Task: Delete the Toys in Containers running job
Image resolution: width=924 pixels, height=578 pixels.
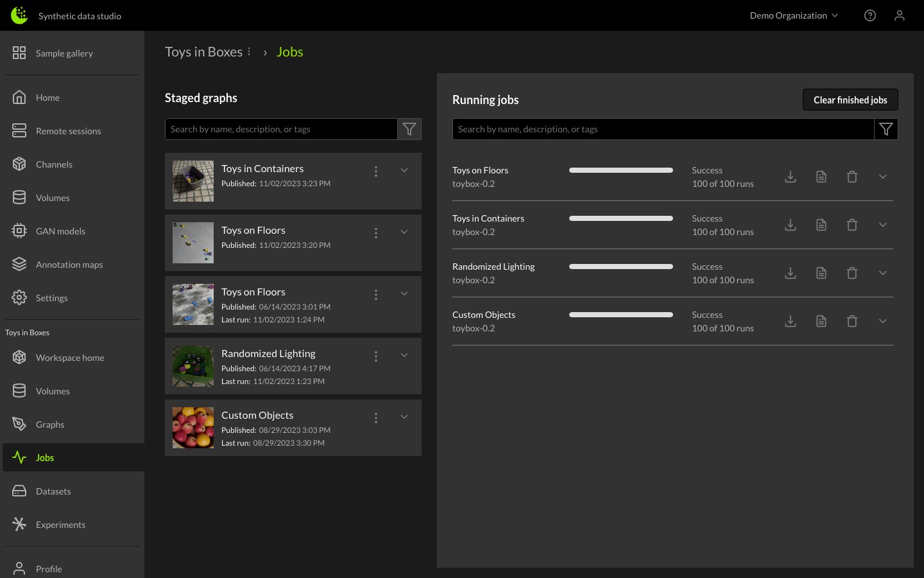Action: (852, 225)
